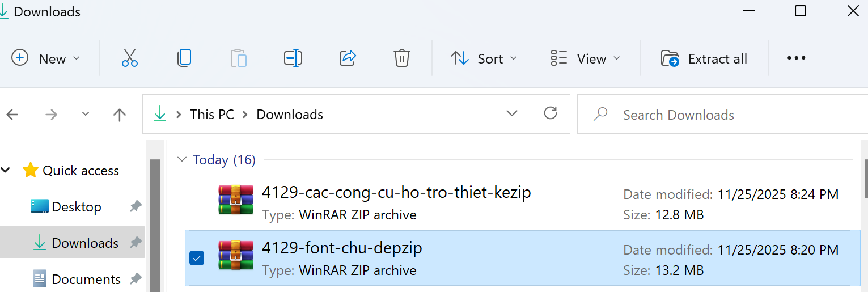Open the New item menu
The image size is (868, 292).
(x=46, y=58)
